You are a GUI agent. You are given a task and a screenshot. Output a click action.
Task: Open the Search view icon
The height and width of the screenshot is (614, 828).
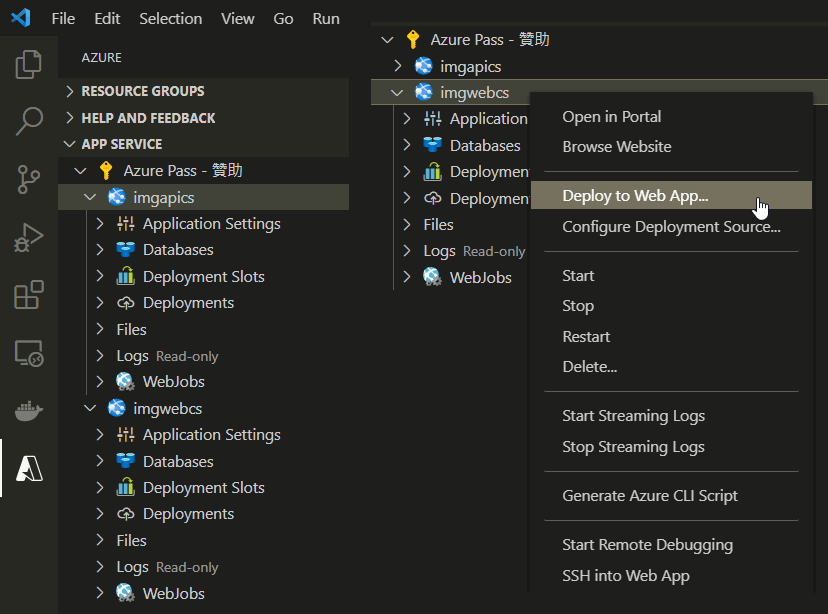29,122
